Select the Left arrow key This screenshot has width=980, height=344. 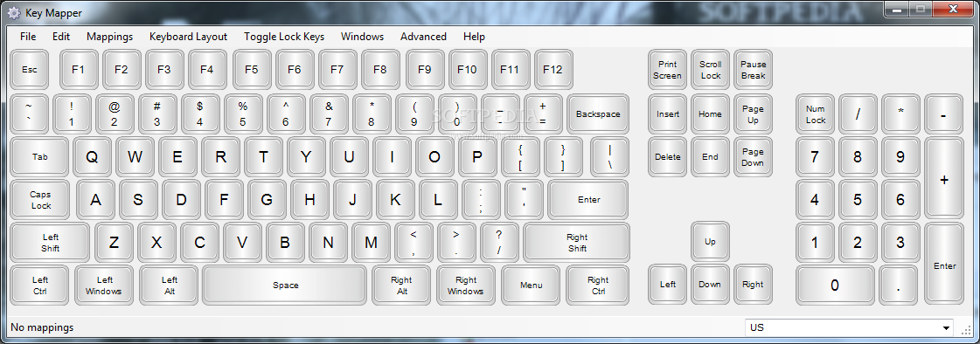tap(668, 284)
